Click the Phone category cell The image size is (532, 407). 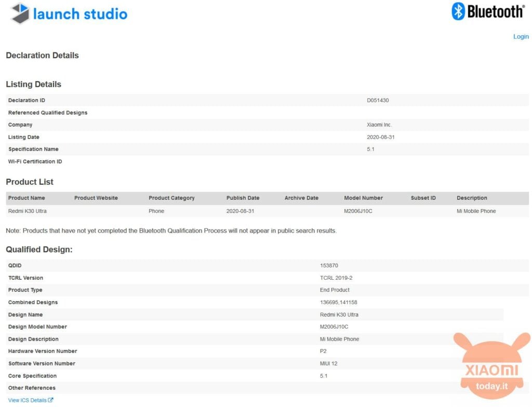pos(156,211)
